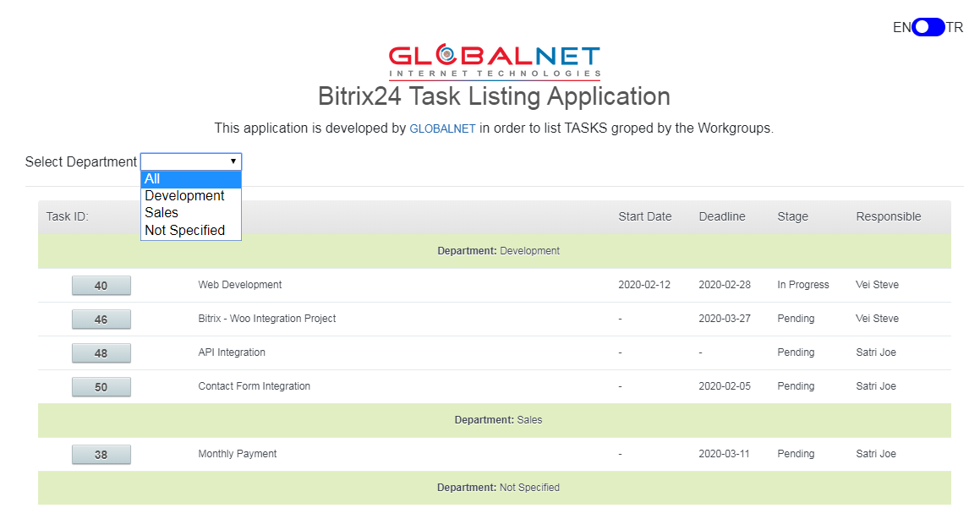Click the 'Web Development' task name

(x=240, y=285)
